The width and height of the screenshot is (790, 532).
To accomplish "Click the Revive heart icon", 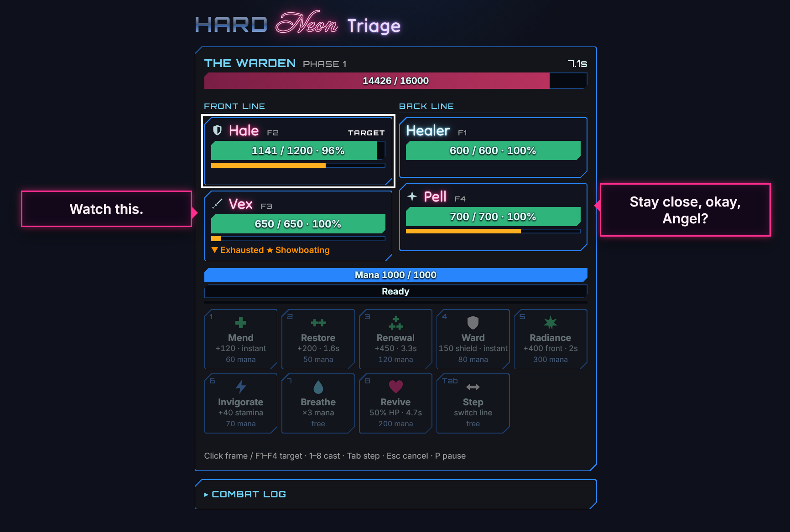I will pos(395,387).
